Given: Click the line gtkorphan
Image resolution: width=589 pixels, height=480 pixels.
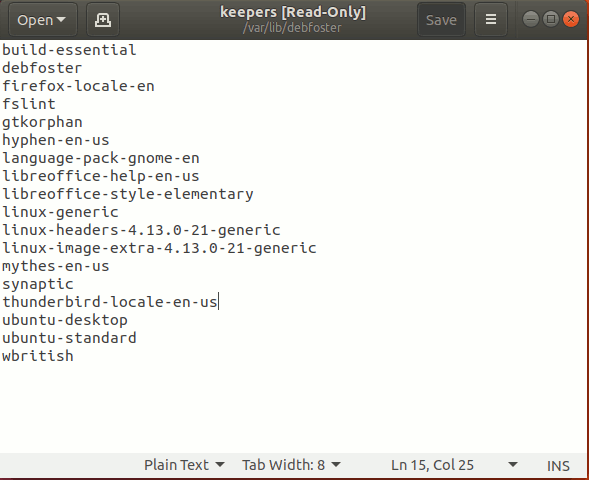Looking at the screenshot, I should pos(42,122).
